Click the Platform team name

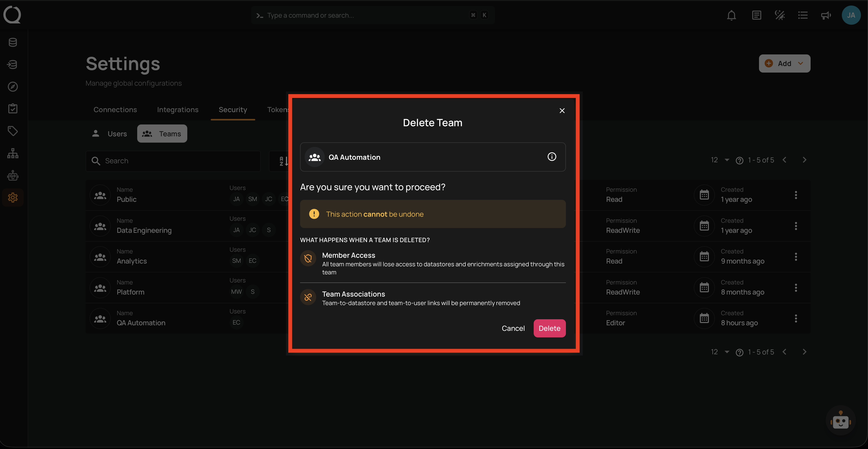pos(130,293)
